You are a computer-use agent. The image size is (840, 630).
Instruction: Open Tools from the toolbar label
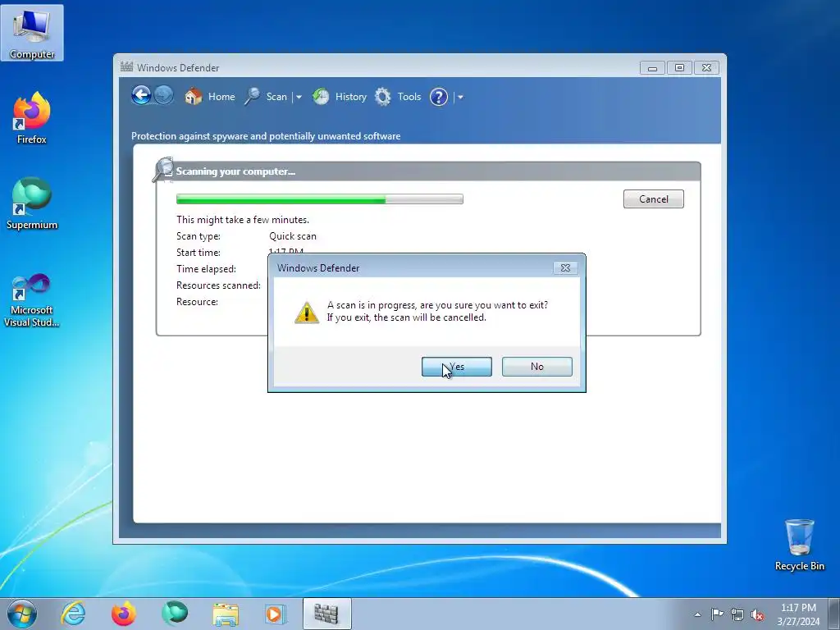click(409, 97)
